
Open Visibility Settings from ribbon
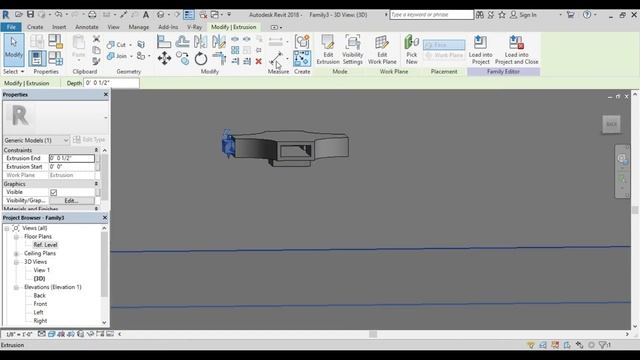353,50
